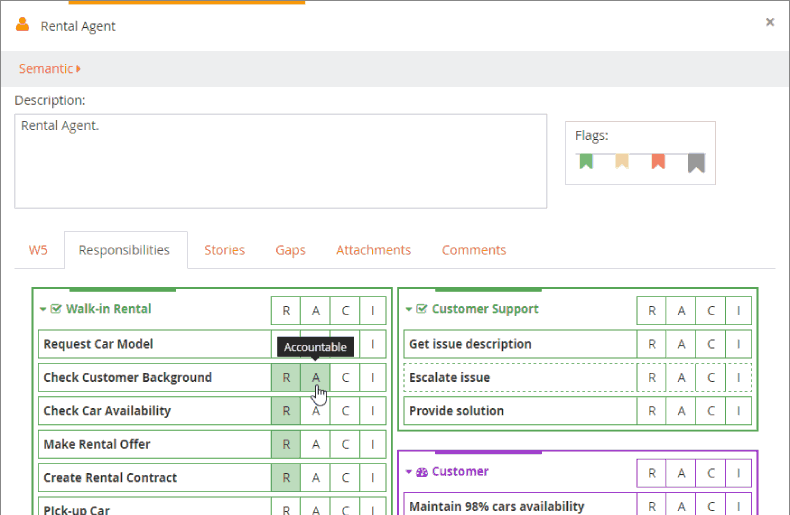
Task: Toggle Accountable for Check Customer Background
Action: (316, 378)
